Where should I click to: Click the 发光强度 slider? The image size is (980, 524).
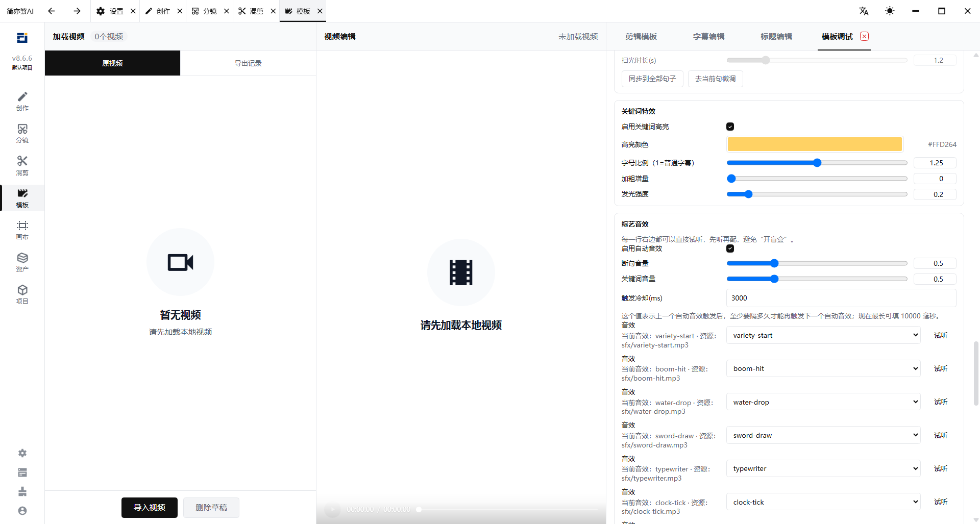[817, 194]
